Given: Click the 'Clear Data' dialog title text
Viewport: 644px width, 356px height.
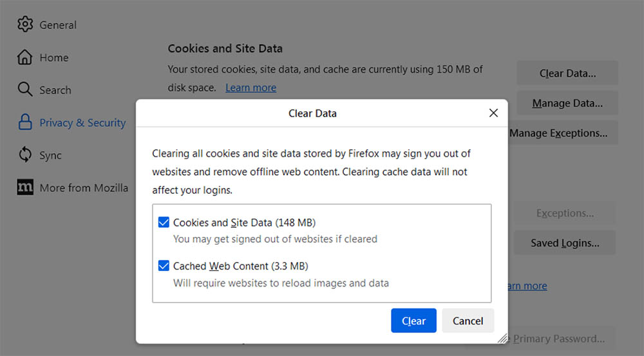Looking at the screenshot, I should [312, 113].
